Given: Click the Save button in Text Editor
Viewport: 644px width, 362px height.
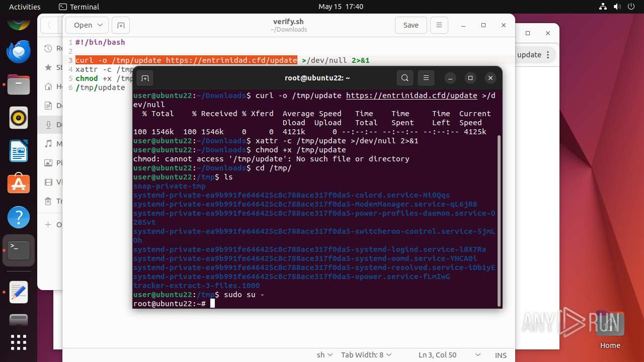Looking at the screenshot, I should 411,25.
